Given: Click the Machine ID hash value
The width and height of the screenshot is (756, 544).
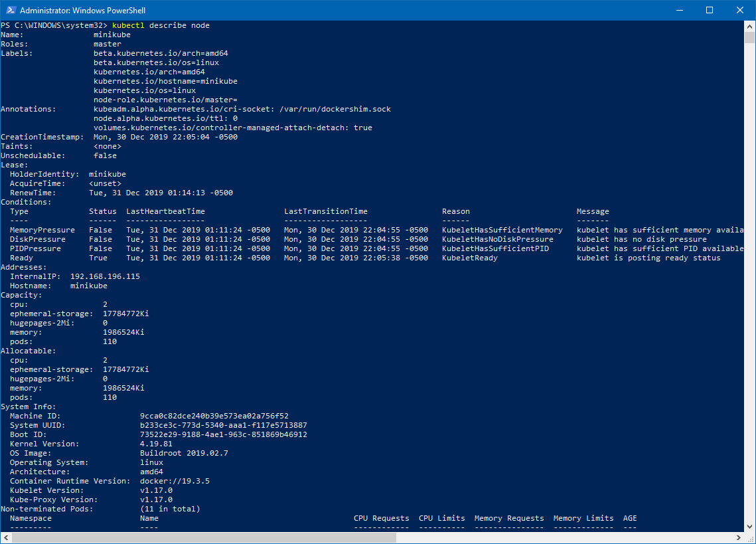Looking at the screenshot, I should [x=214, y=416].
